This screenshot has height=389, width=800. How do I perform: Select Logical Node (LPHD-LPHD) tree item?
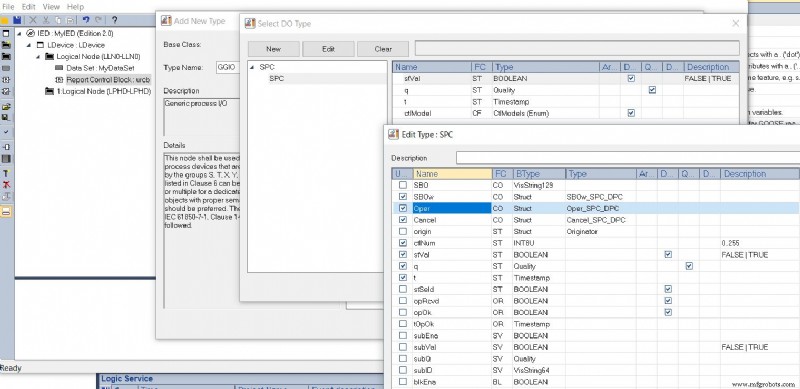[104, 91]
